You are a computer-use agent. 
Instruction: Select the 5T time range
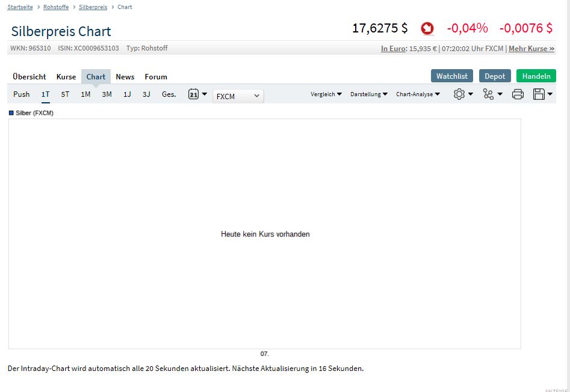65,94
